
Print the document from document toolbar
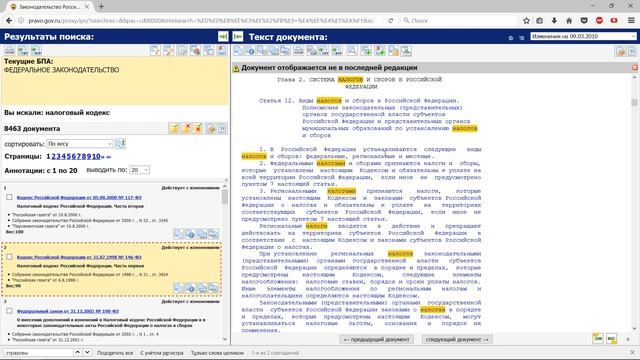[299, 51]
